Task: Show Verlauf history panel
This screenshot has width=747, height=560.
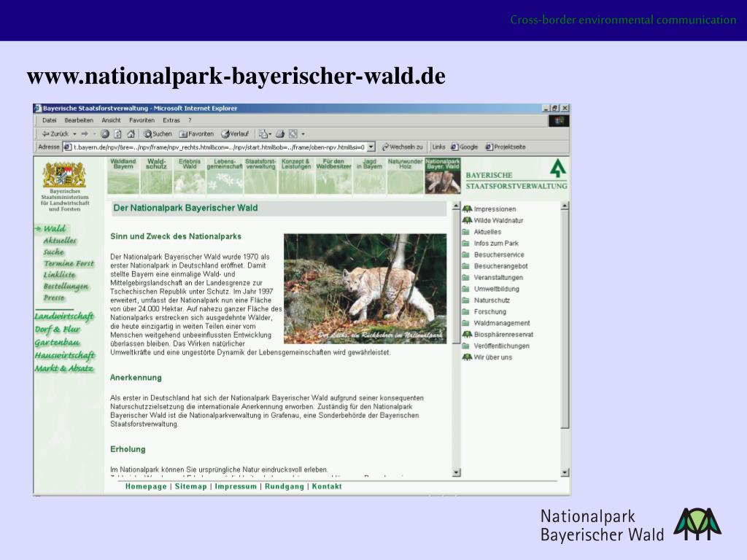Action: (235, 134)
